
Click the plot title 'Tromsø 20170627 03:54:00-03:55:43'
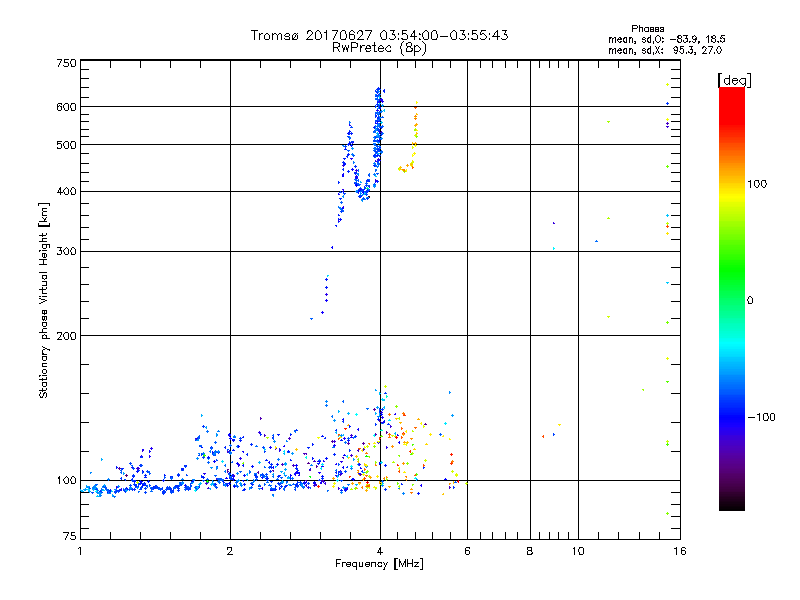click(x=379, y=35)
